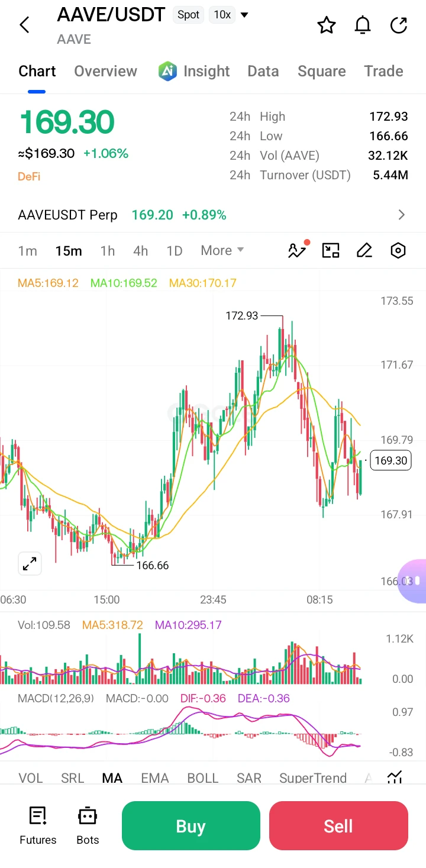Tap the 24h Turnover value 5.44M

click(x=390, y=175)
